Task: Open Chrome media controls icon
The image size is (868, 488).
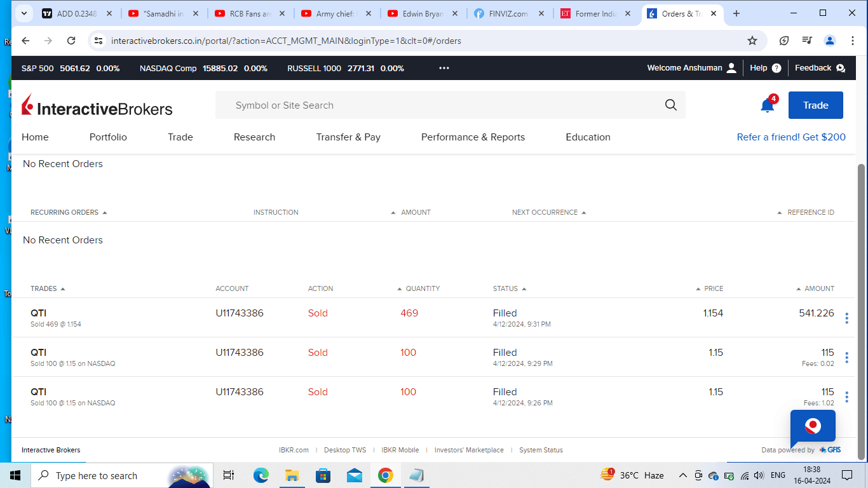Action: (807, 41)
